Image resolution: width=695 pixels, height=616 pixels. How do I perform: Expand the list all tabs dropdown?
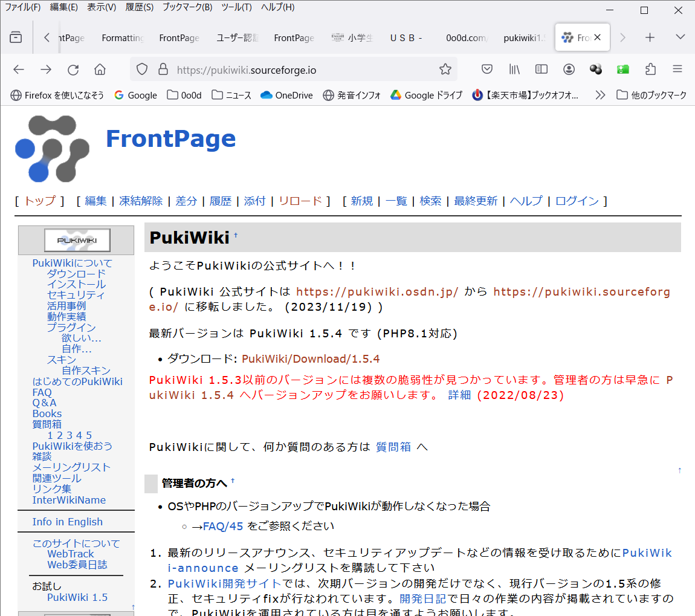680,37
